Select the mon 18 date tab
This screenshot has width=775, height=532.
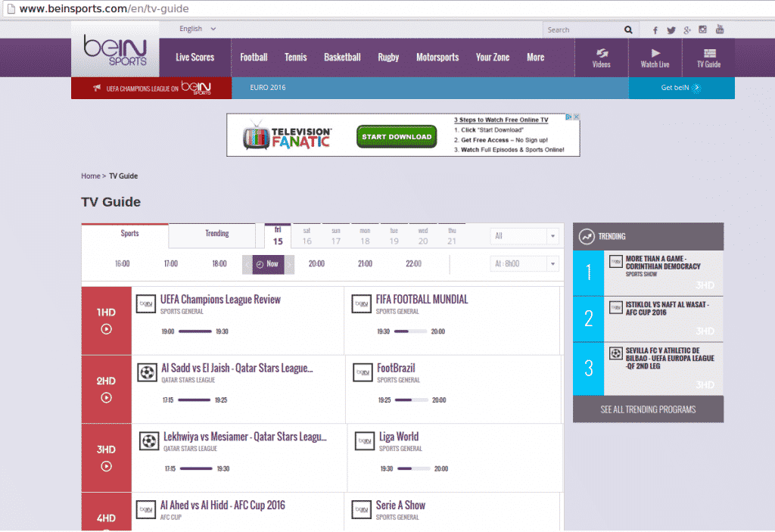click(365, 236)
